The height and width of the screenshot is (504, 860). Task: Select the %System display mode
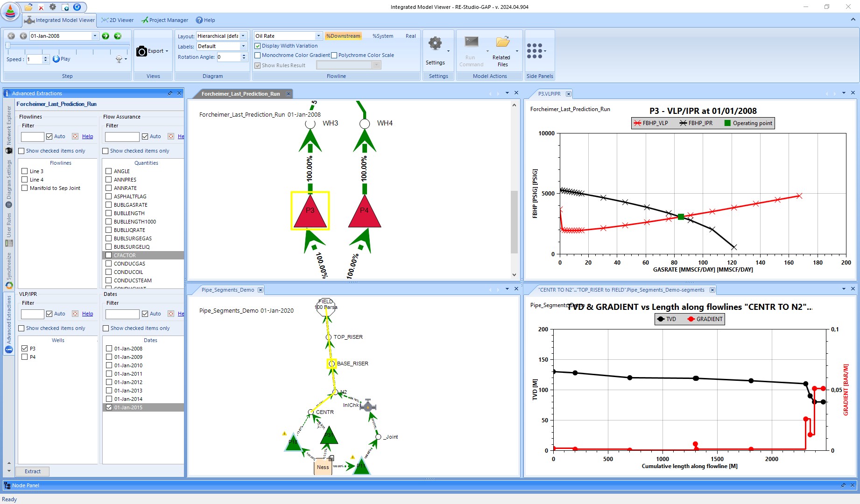[x=383, y=36]
